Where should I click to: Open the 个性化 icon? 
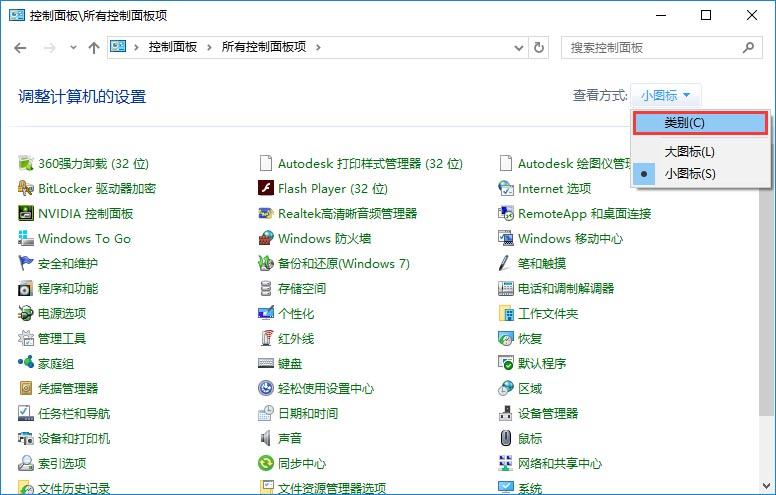coord(266,313)
